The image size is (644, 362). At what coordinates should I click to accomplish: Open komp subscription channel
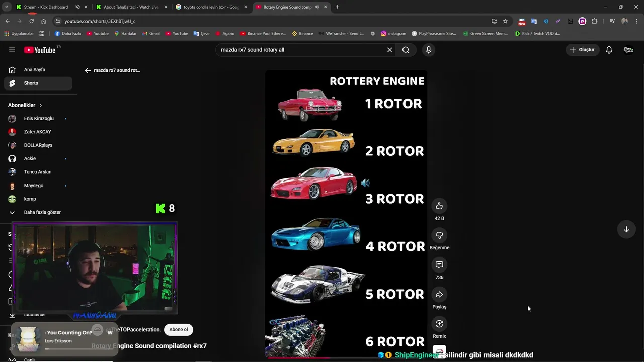point(38,199)
